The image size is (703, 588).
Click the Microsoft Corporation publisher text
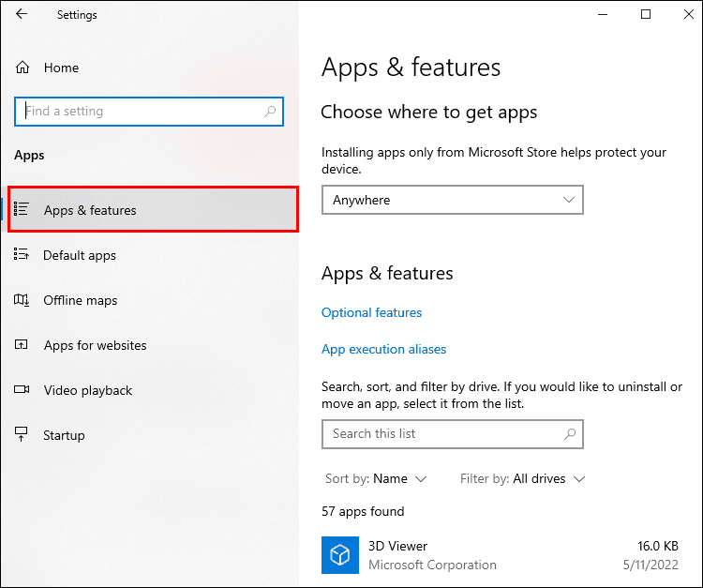click(432, 565)
